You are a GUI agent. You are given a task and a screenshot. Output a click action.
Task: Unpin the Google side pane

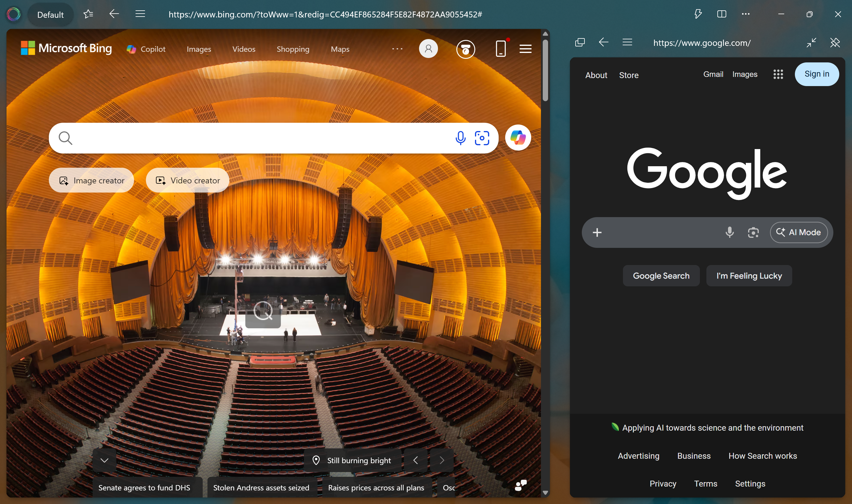click(x=835, y=43)
